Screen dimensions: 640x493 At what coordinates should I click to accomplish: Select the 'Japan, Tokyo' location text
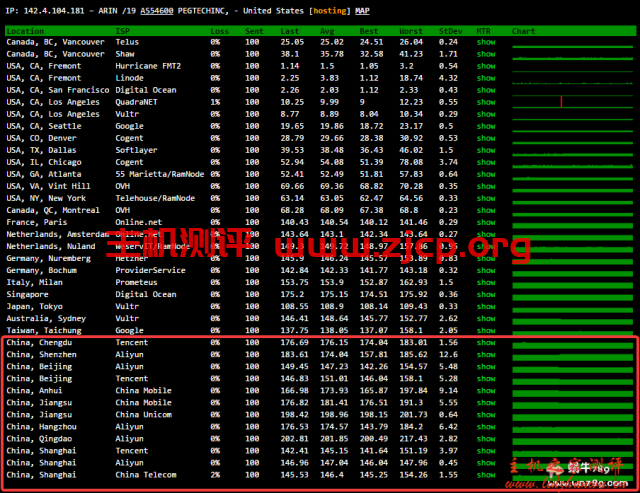tap(34, 306)
